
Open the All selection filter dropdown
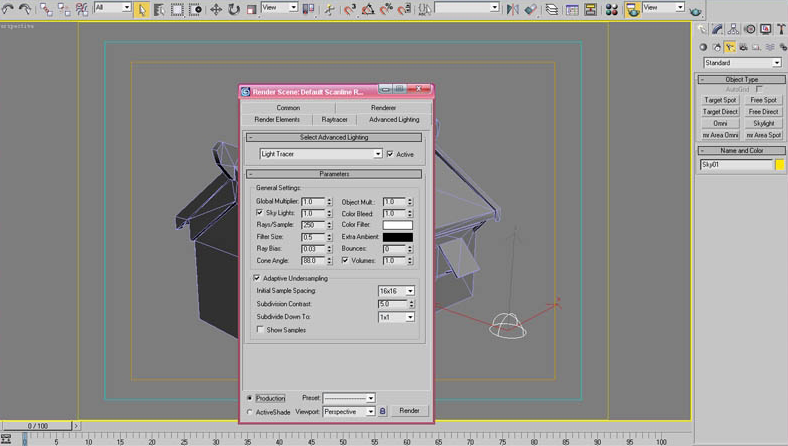[x=113, y=8]
